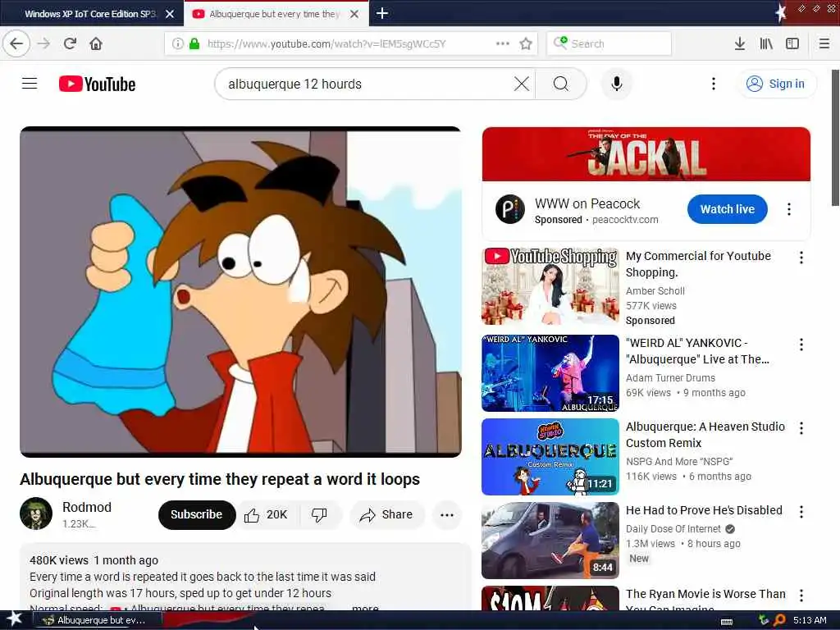Screen dimensions: 840x630
Task: Click the browser Back arrow button
Action: [16, 43]
